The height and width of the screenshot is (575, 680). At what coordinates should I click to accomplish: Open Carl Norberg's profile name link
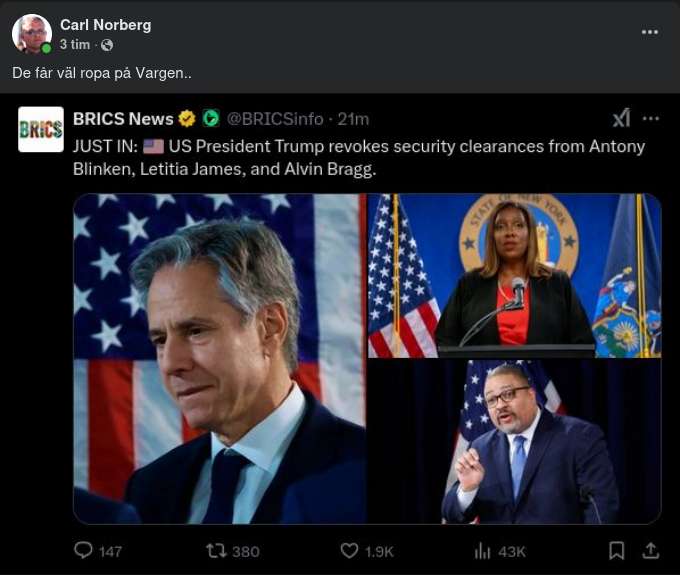(105, 24)
